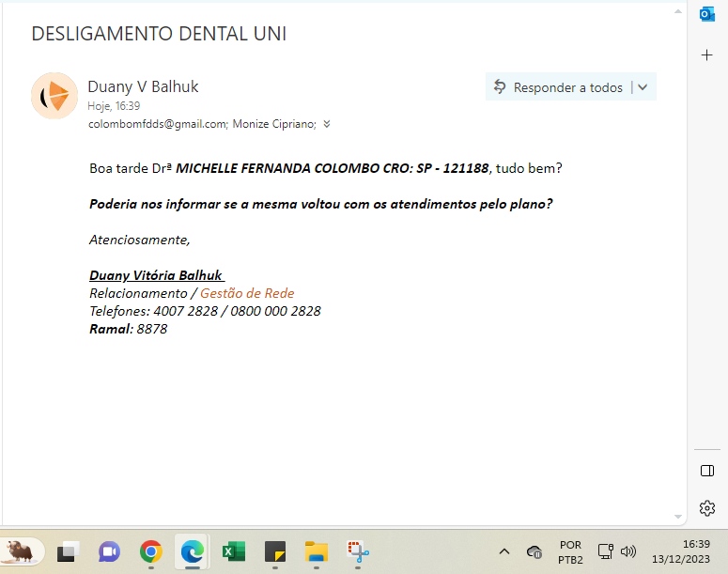Click the sender avatar of Duany V Balhuk
This screenshot has width=728, height=574.
coord(54,96)
